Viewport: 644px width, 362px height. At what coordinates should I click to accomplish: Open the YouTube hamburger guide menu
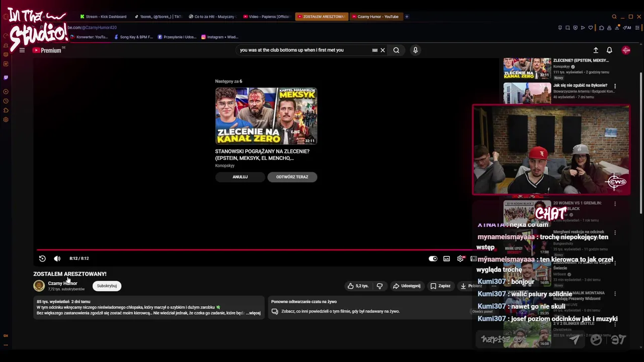tap(22, 50)
